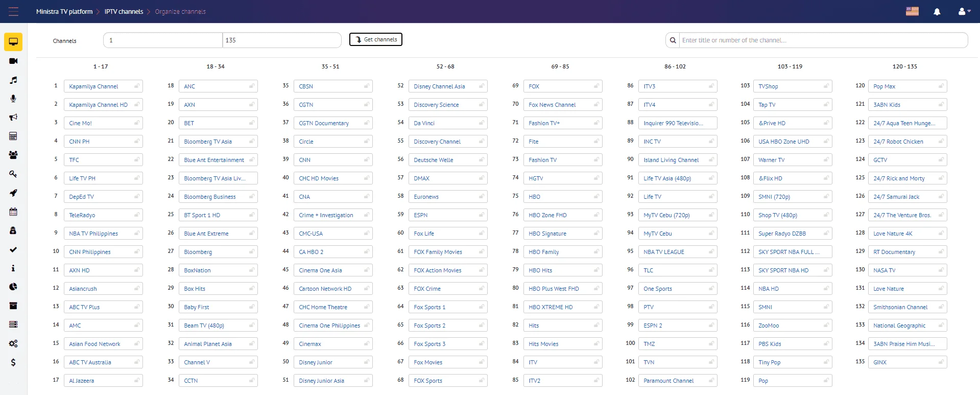Toggle the lock on Disney Channel Asia
The width and height of the screenshot is (980, 395).
pos(482,86)
